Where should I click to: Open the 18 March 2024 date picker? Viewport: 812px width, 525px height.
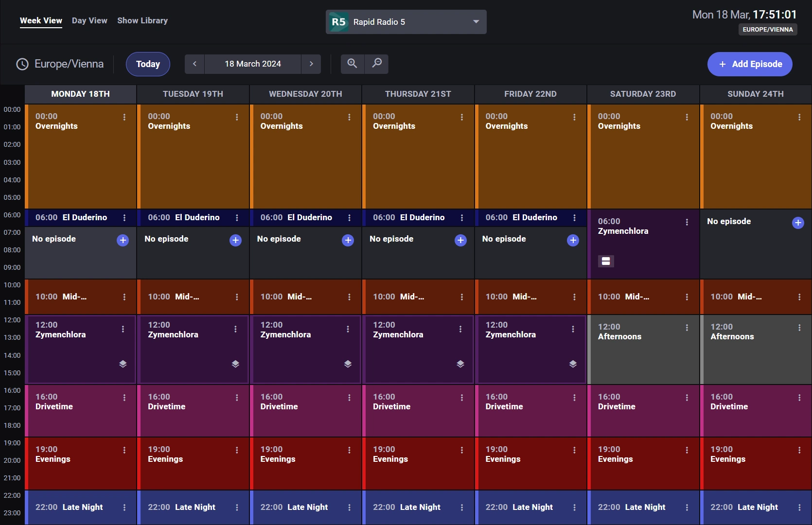tap(253, 64)
